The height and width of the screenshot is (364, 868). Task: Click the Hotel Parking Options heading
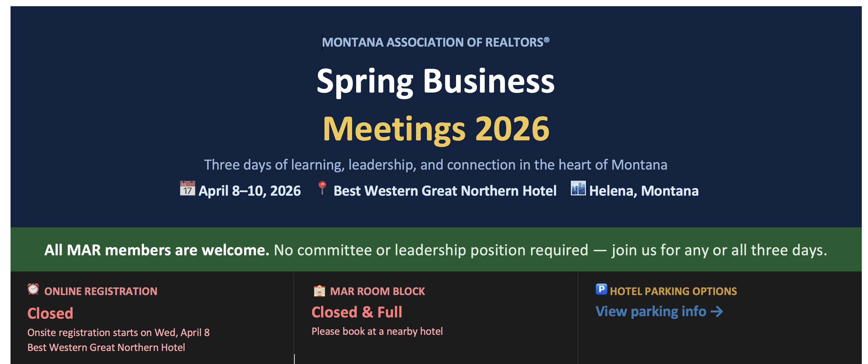[673, 291]
